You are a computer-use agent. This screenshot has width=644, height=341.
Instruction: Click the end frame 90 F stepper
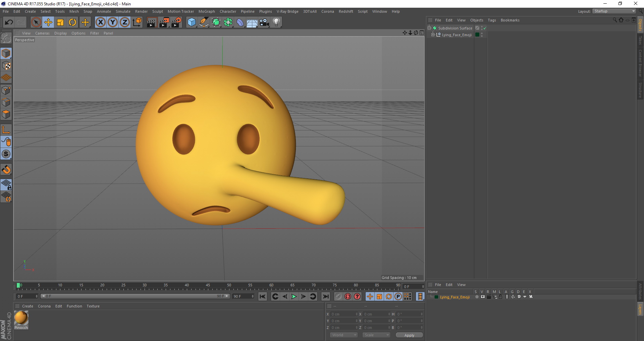point(253,296)
